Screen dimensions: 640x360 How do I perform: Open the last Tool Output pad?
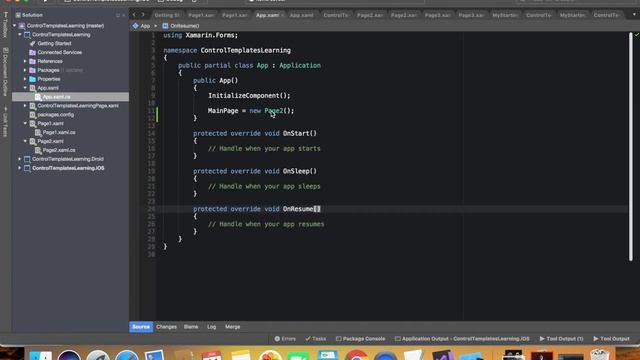click(611, 339)
